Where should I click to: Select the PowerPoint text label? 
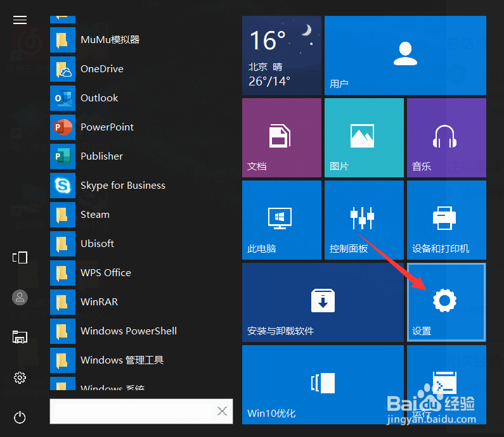click(107, 127)
